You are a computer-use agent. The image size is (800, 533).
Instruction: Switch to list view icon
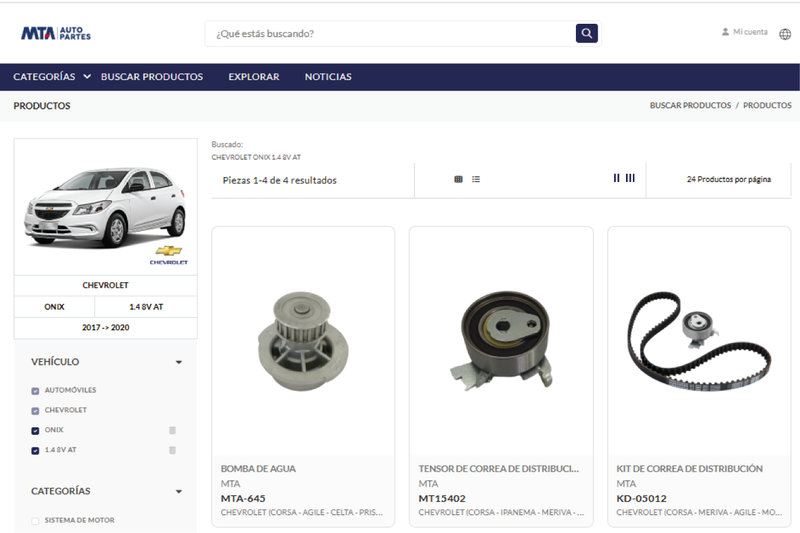(476, 180)
